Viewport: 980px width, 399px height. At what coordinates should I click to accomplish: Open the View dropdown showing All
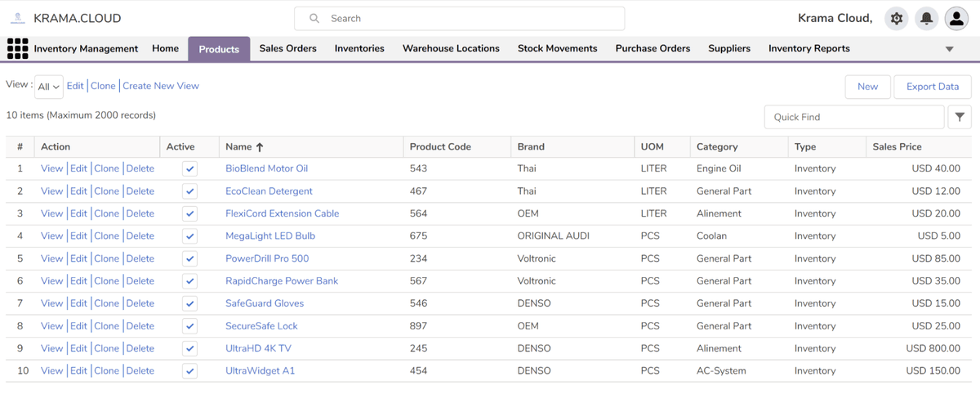[49, 87]
